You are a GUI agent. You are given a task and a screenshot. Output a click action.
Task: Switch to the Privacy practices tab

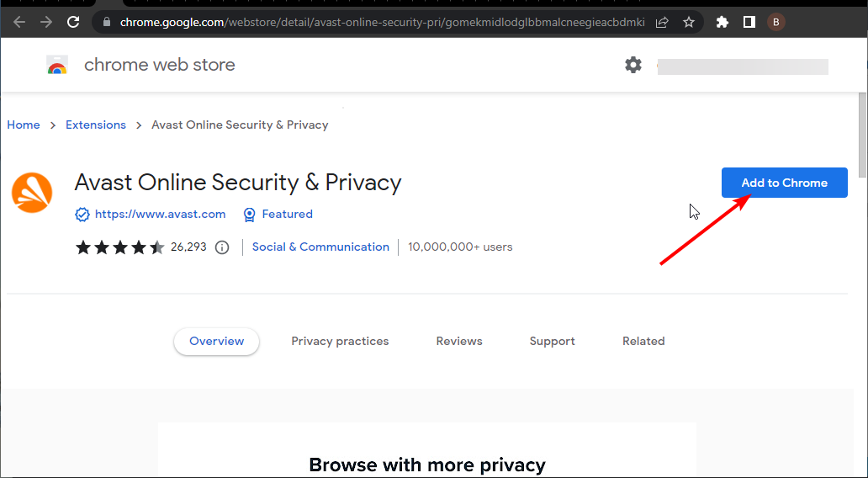340,341
